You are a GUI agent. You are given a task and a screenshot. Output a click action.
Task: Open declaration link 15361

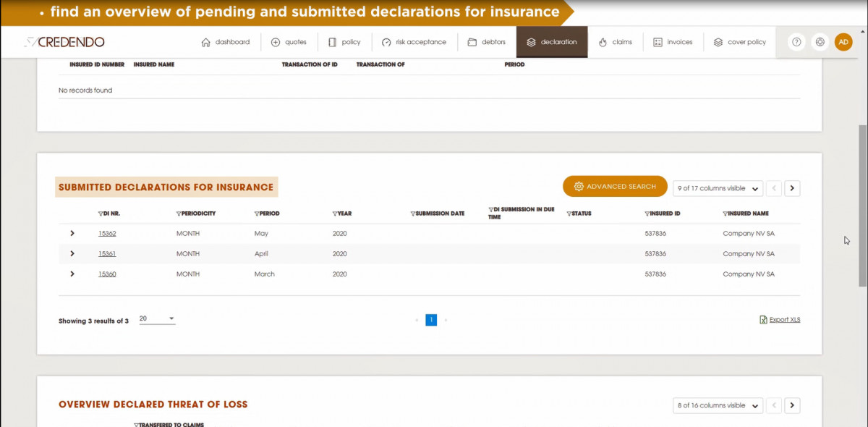[x=107, y=254]
